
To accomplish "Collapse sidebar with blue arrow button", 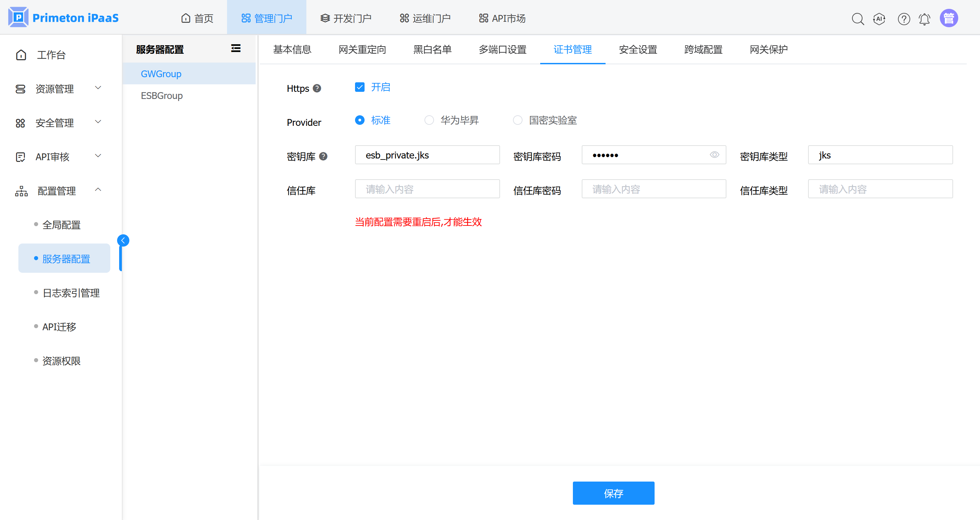I will click(x=123, y=240).
